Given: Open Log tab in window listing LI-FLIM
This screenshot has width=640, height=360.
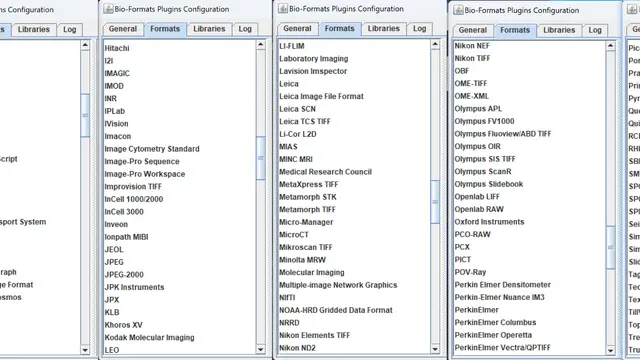Looking at the screenshot, I should 420,29.
